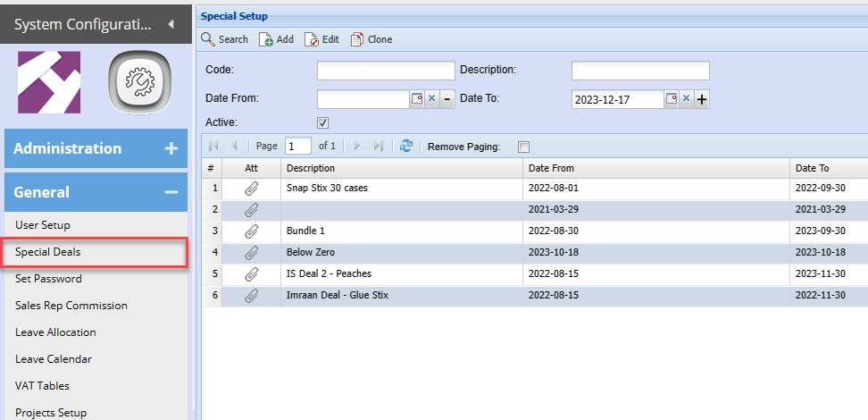Click Date From cell 2022-08-01
The width and height of the screenshot is (868, 420).
coord(656,189)
